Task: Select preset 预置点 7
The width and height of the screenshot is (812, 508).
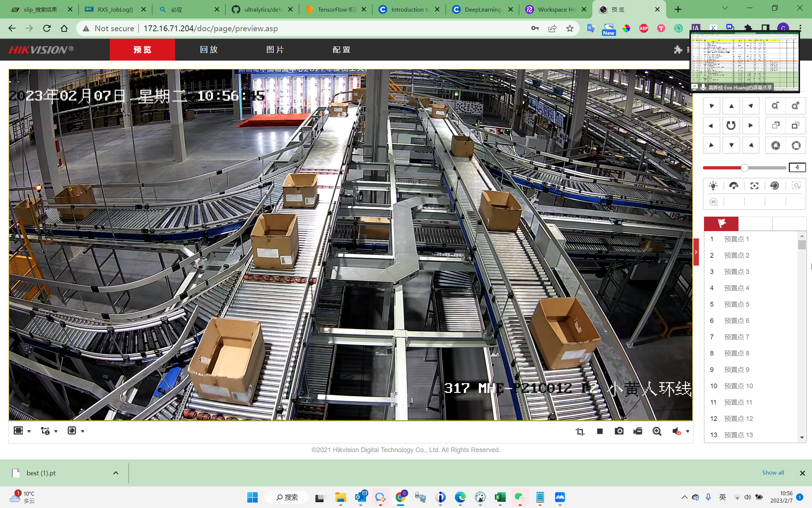Action: tap(750, 337)
